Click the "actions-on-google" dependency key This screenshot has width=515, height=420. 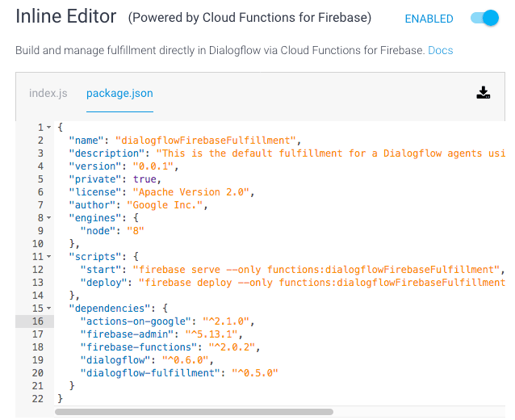(x=136, y=321)
